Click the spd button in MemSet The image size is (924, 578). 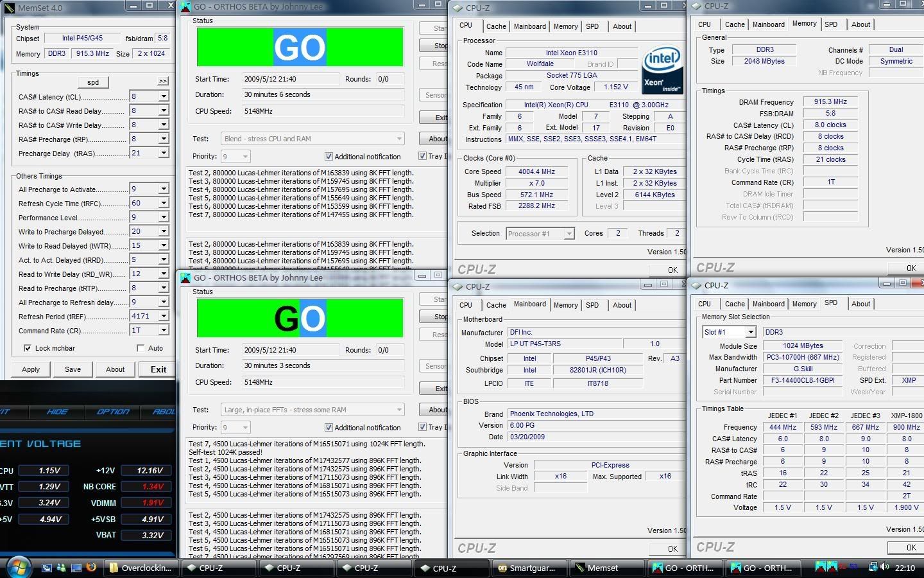(93, 82)
